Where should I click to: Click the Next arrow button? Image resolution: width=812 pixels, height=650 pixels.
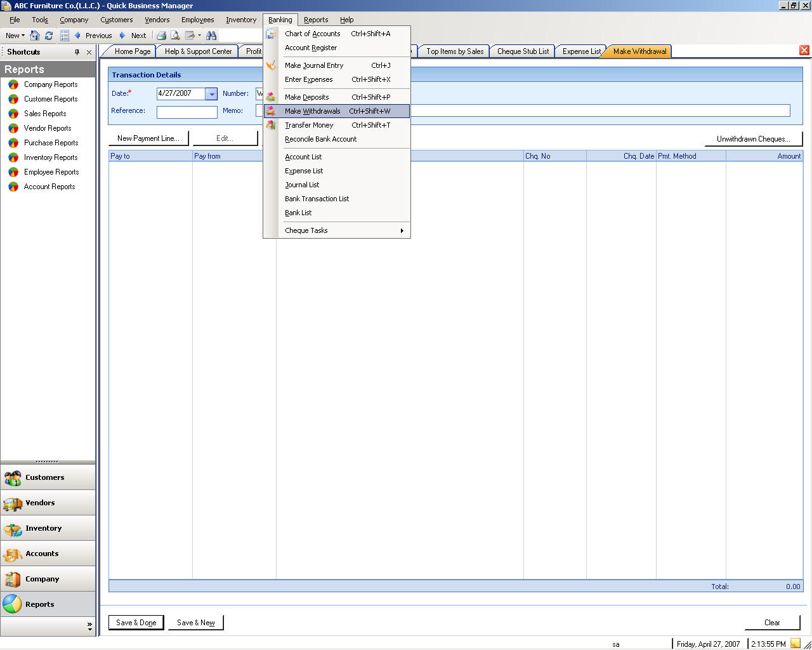tap(133, 36)
